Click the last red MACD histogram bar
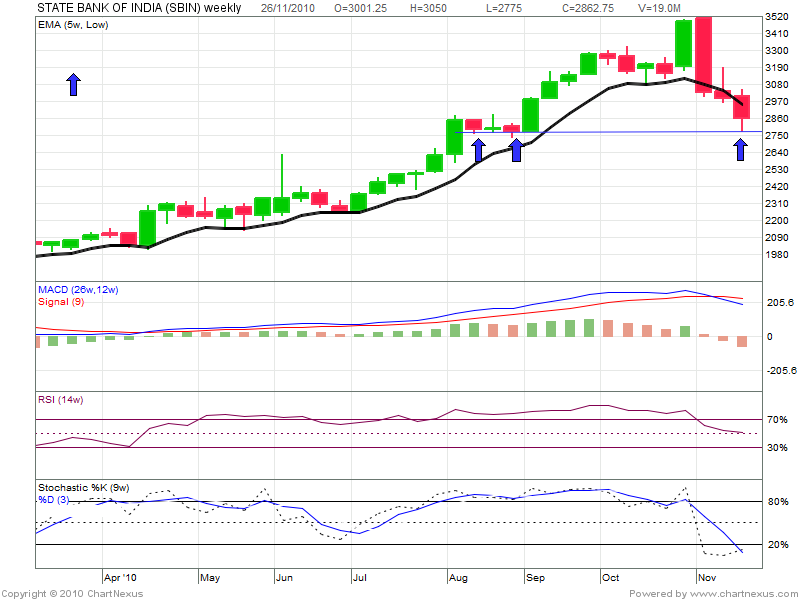 [741, 341]
